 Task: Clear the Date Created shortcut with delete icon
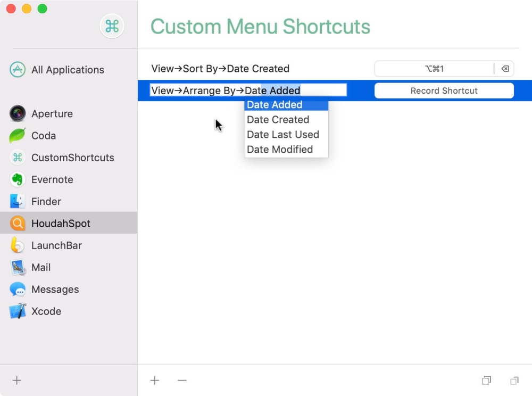click(505, 69)
